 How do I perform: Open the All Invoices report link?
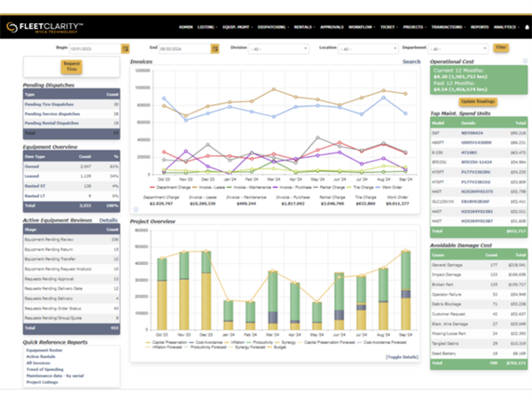point(38,363)
